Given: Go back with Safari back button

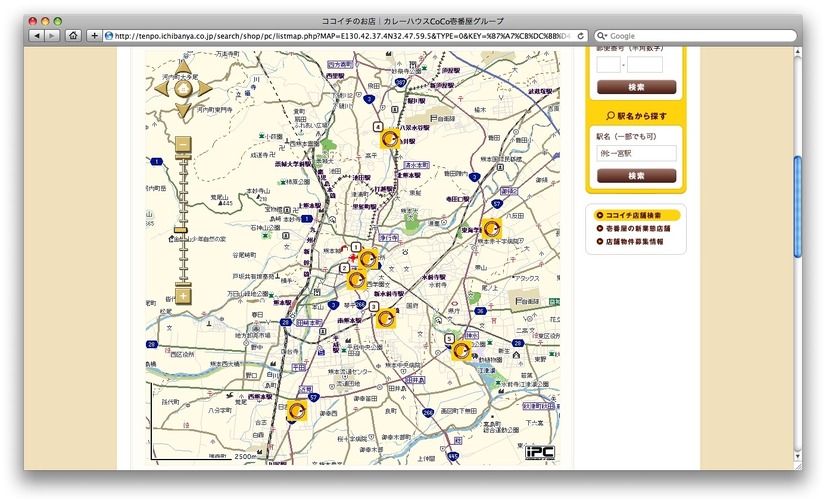Looking at the screenshot, I should 37,36.
